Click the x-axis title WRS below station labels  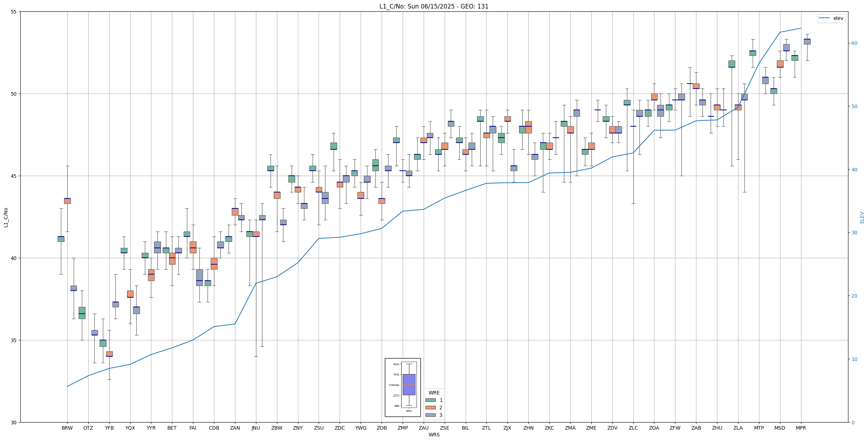click(434, 435)
